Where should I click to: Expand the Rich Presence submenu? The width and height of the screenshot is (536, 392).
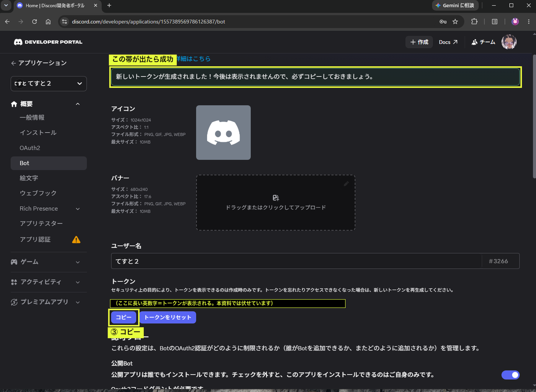(x=78, y=209)
